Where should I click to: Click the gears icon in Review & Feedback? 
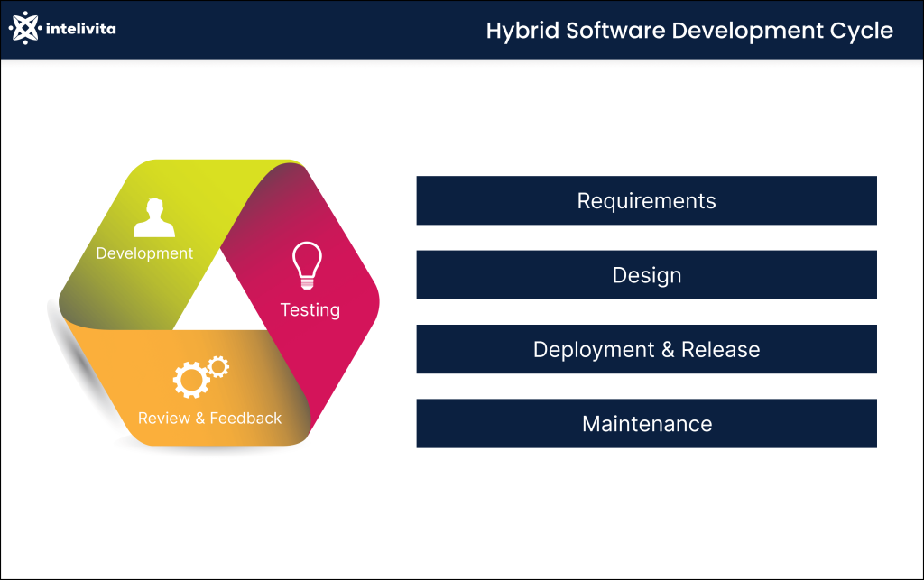200,373
